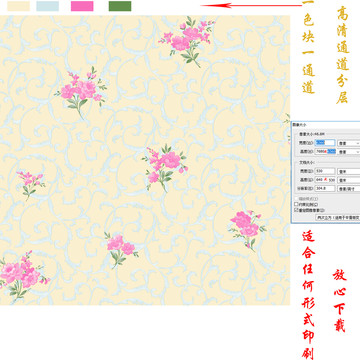
Task: Select the green color swatch
Action: click(120, 6)
